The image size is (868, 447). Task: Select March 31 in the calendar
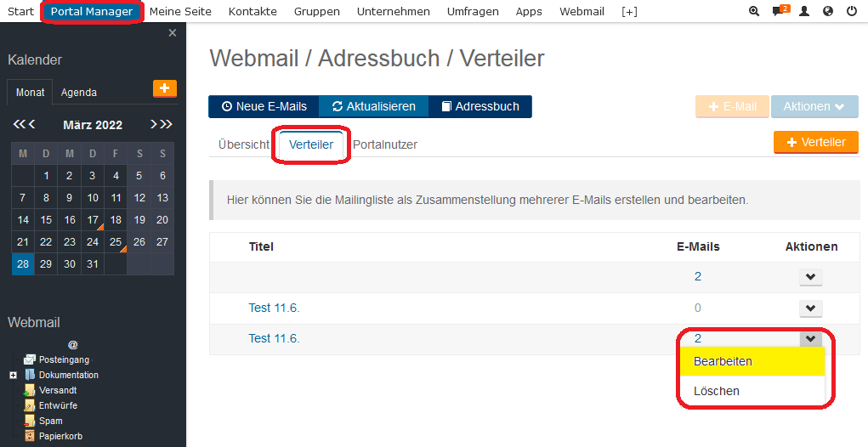click(93, 264)
